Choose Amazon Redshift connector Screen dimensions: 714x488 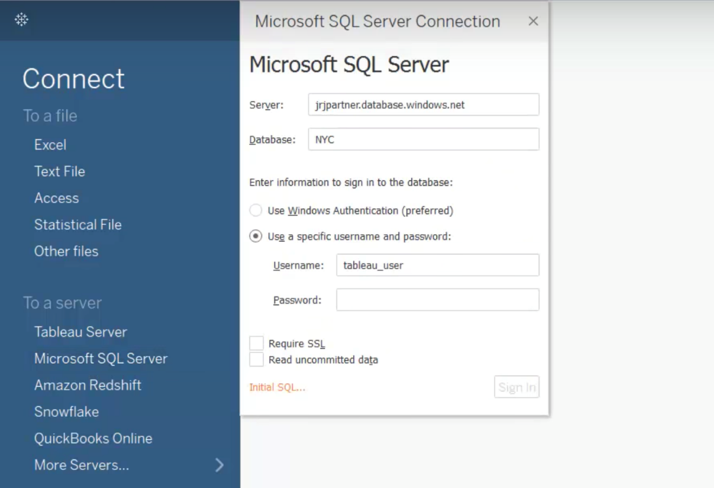(x=87, y=385)
